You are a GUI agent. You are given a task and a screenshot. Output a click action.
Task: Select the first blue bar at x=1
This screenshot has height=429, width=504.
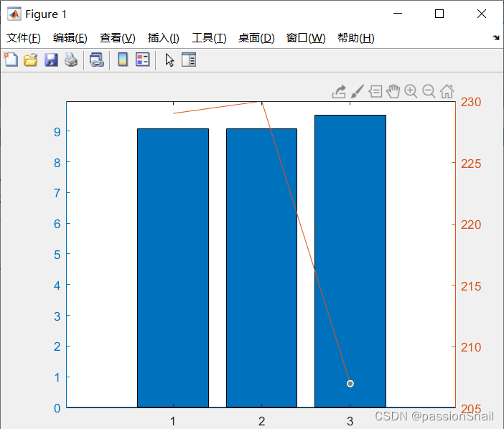[x=173, y=268]
